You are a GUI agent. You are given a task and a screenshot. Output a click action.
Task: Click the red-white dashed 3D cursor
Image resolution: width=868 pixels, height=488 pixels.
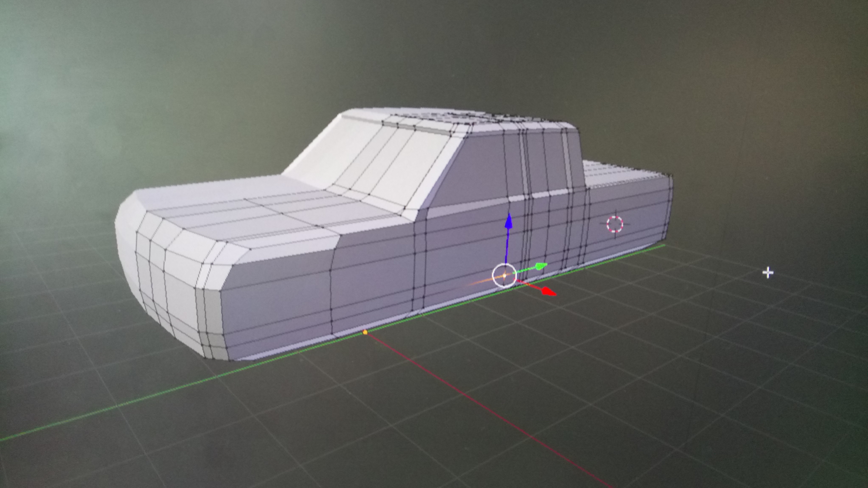tap(615, 224)
